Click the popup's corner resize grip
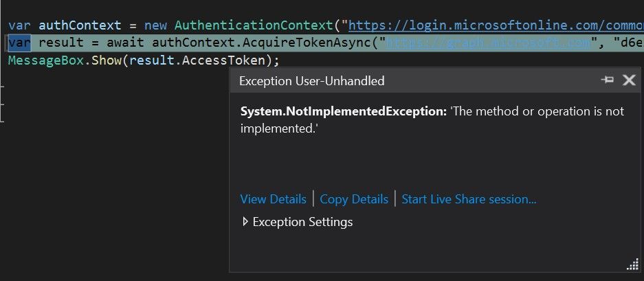The width and height of the screenshot is (644, 281). tap(633, 265)
